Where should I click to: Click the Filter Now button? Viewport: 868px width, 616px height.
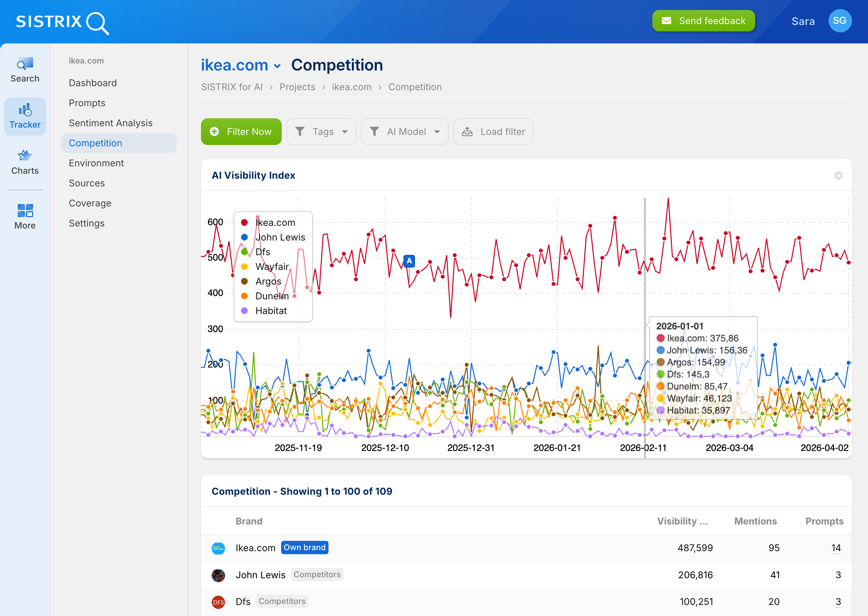(x=241, y=132)
